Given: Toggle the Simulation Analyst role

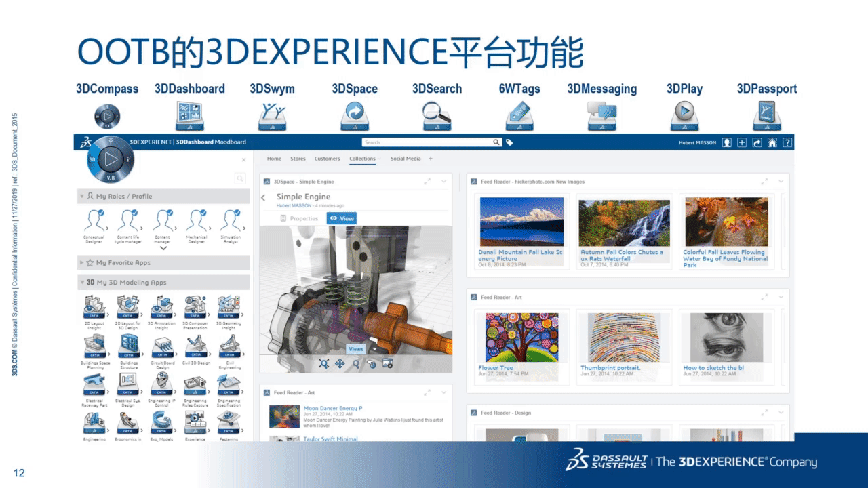Looking at the screenshot, I should point(230,226).
